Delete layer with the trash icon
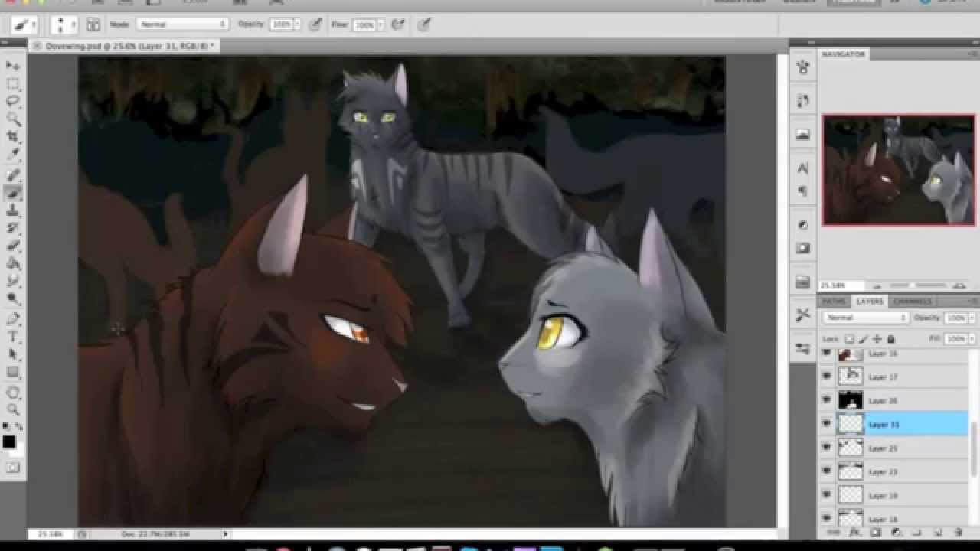This screenshot has height=551, width=980. 958,532
